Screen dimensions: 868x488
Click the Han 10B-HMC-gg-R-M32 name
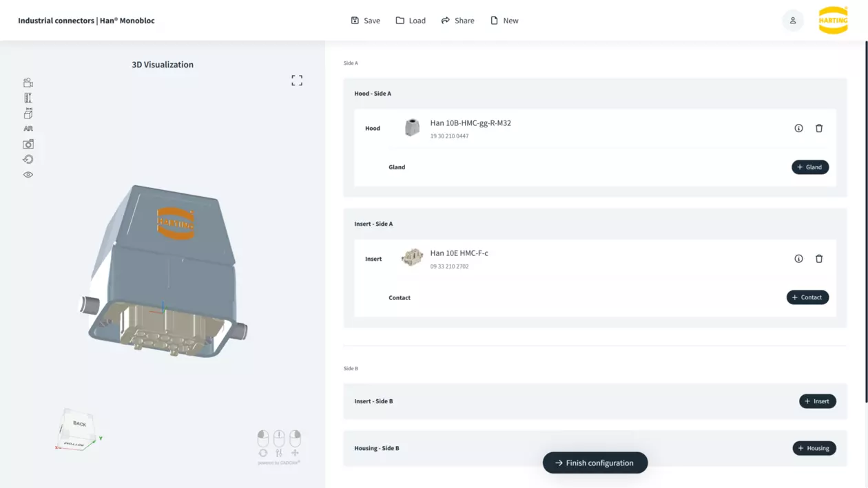(x=471, y=123)
